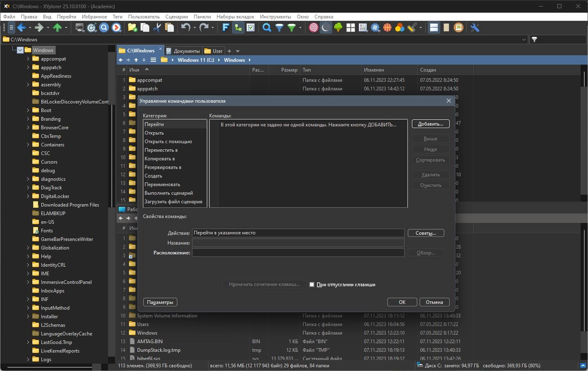Click the green up arrow icon

click(x=57, y=28)
